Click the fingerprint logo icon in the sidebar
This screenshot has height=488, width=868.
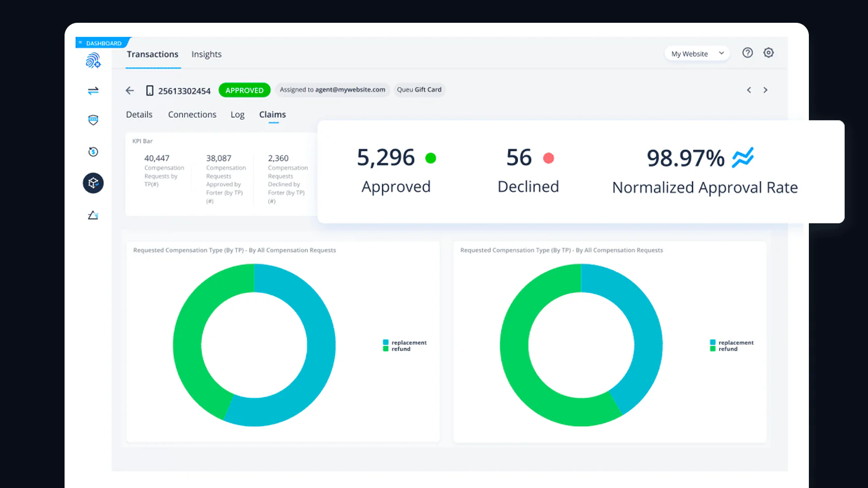tap(93, 60)
